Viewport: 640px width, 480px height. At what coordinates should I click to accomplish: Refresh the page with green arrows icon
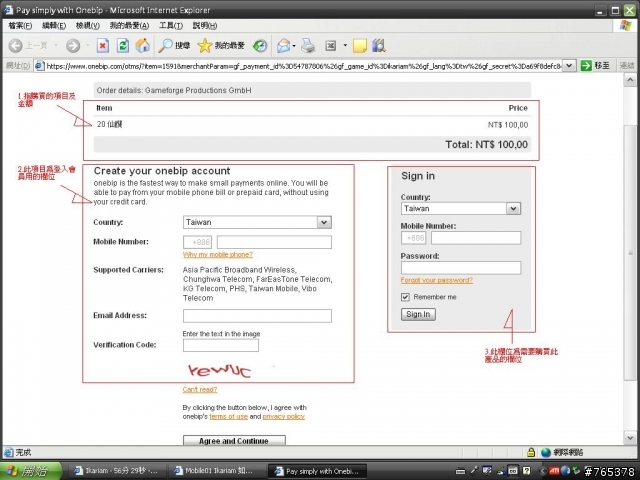point(123,45)
